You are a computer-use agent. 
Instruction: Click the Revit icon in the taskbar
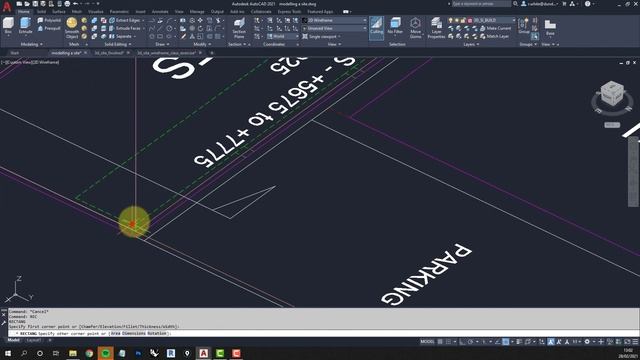pos(171,353)
